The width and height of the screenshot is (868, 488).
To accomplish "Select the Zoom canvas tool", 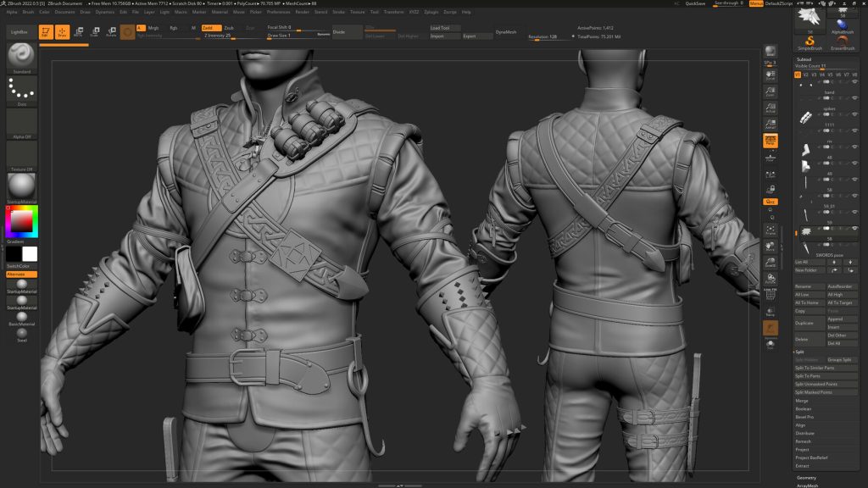I will point(770,91).
